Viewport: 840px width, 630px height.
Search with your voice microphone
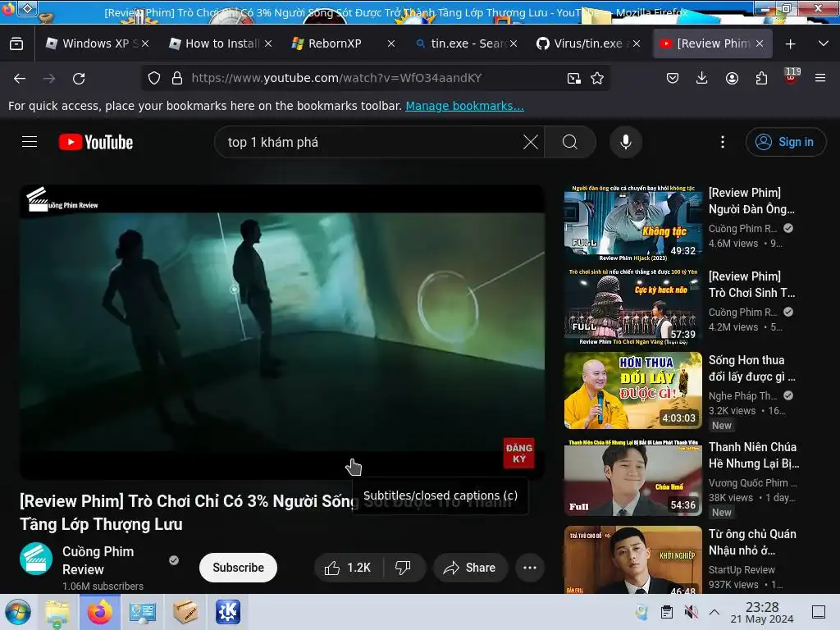[x=626, y=142]
